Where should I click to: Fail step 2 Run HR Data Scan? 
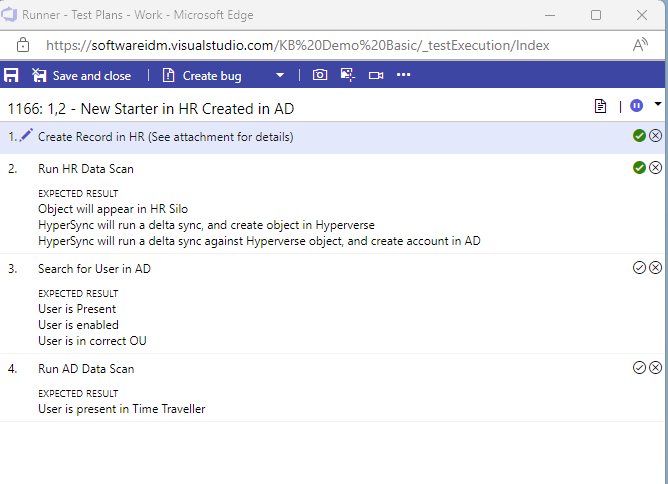656,168
